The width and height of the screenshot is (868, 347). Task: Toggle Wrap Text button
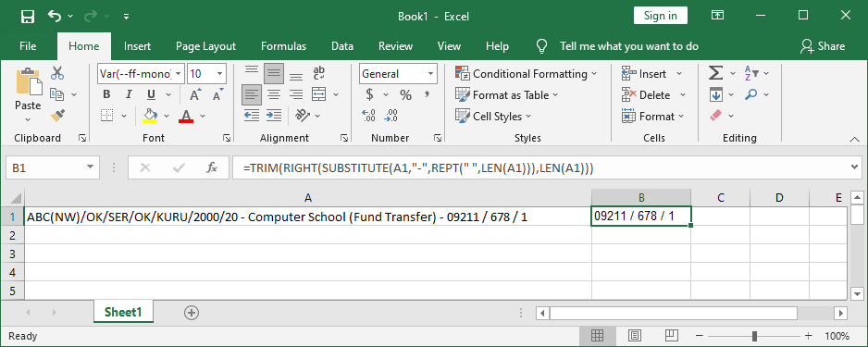point(319,73)
